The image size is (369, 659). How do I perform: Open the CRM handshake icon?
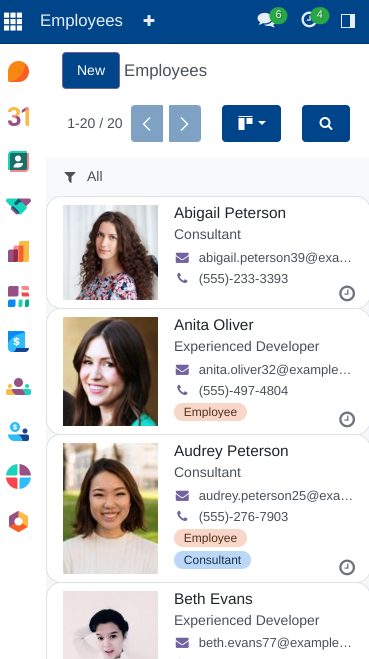pos(18,206)
